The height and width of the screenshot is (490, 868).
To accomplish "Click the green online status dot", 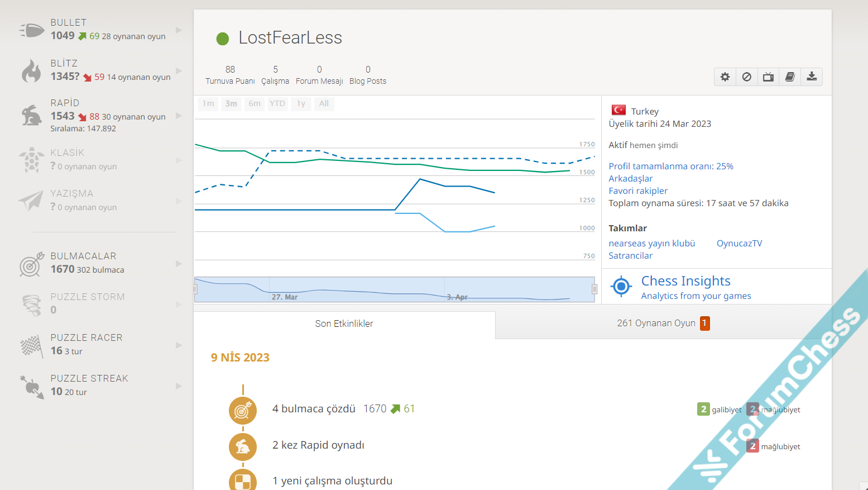I will (x=223, y=39).
